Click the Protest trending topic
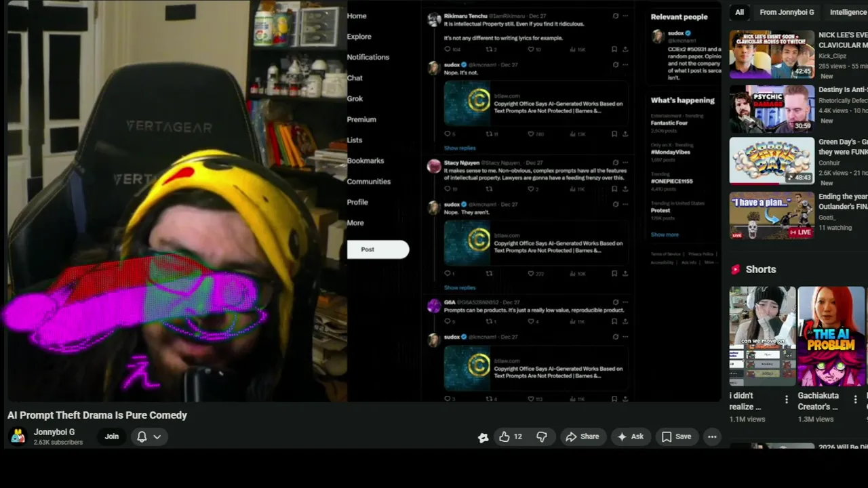Viewport: 868px width, 488px height. pos(660,211)
